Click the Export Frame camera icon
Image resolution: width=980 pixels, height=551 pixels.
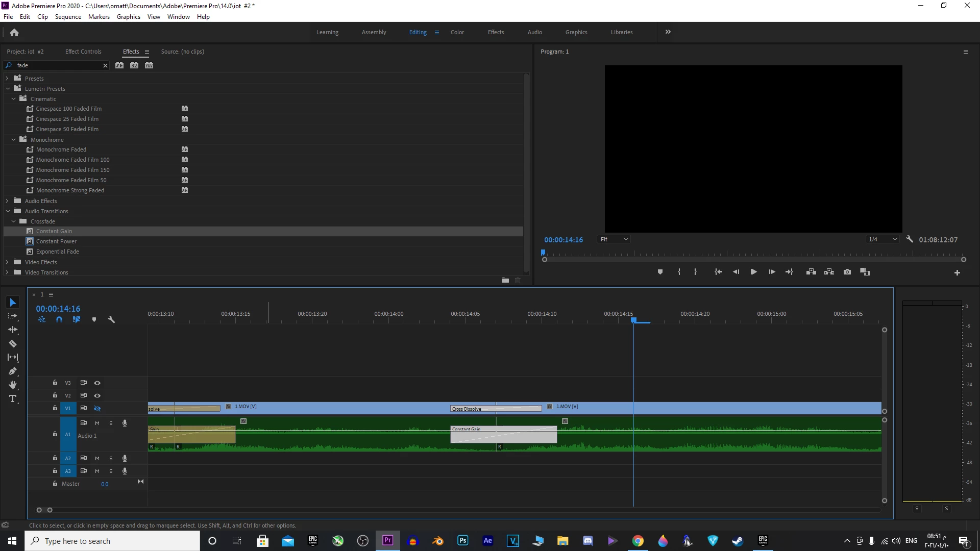(x=847, y=272)
